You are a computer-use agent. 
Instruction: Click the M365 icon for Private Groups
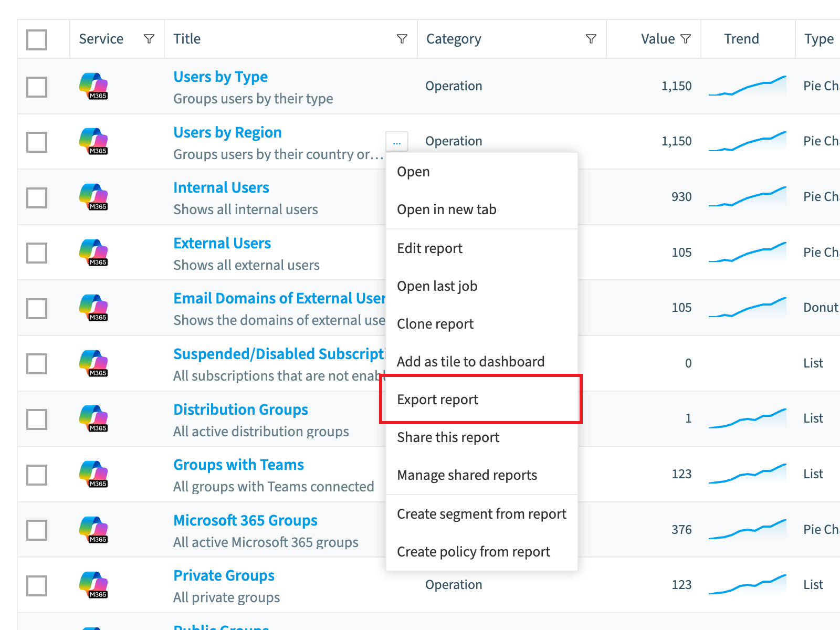93,585
